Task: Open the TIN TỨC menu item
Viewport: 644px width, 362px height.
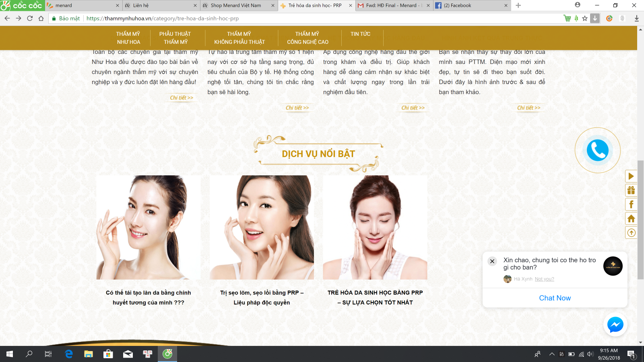Action: (x=360, y=34)
